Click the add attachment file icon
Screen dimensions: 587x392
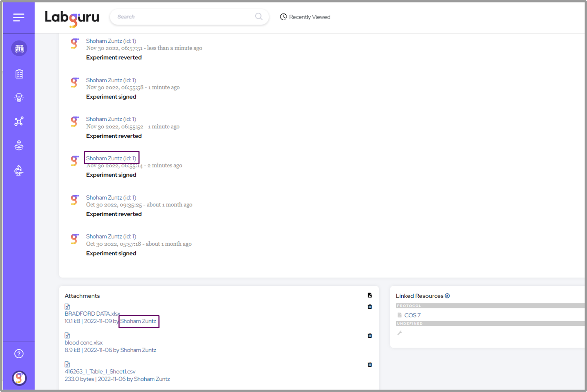pyautogui.click(x=370, y=295)
